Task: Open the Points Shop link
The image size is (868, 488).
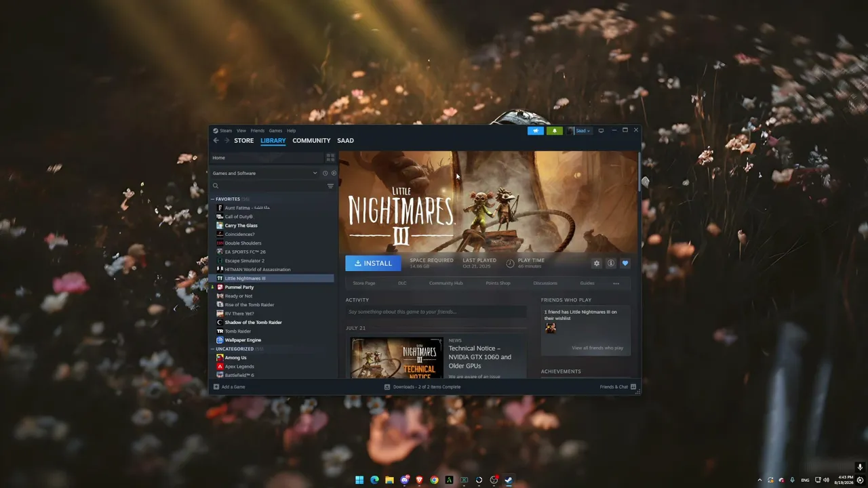Action: coord(498,283)
